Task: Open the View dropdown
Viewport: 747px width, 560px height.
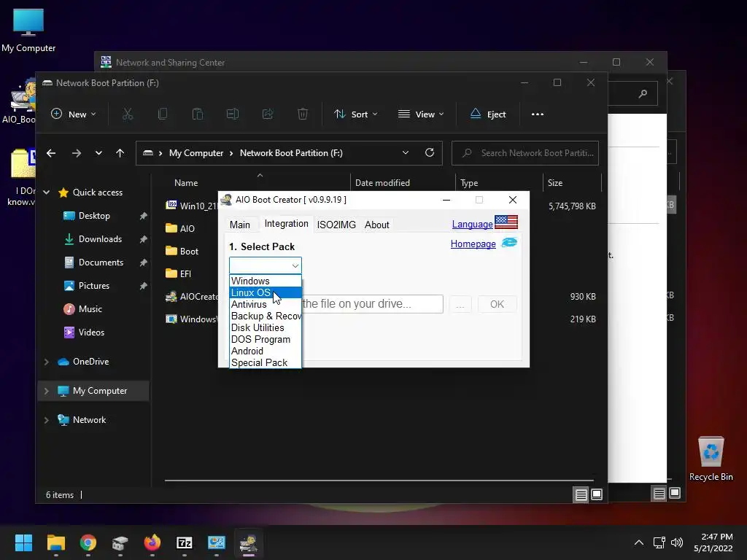Action: [421, 114]
